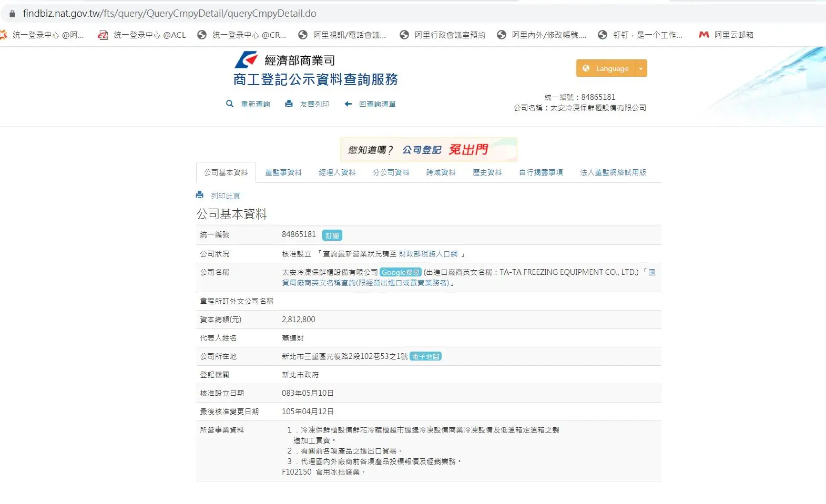Click the 訂閱 button next to 84865181
Viewport: 826px width, 504px height.
332,235
